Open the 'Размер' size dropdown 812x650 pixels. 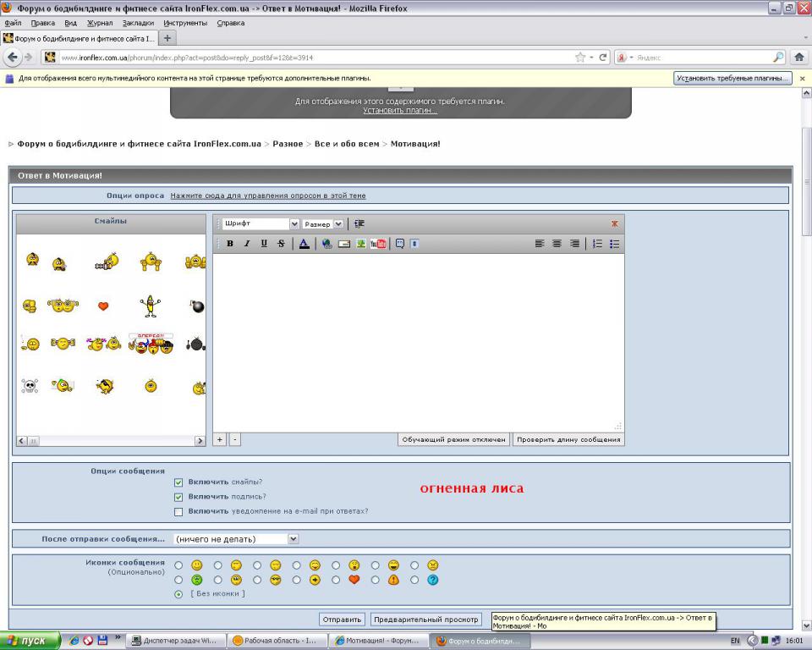[x=323, y=224]
